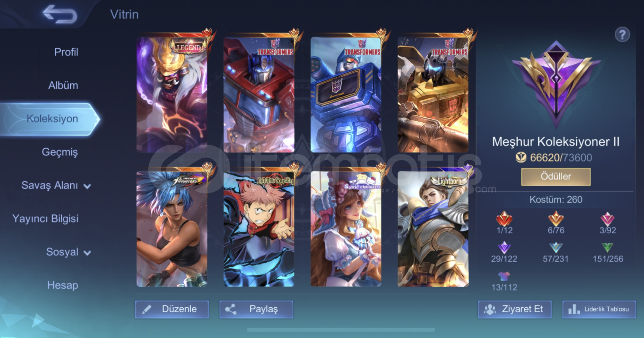The image size is (644, 338).
Task: Select the pink gem tier icon 3/92
Action: click(x=607, y=219)
